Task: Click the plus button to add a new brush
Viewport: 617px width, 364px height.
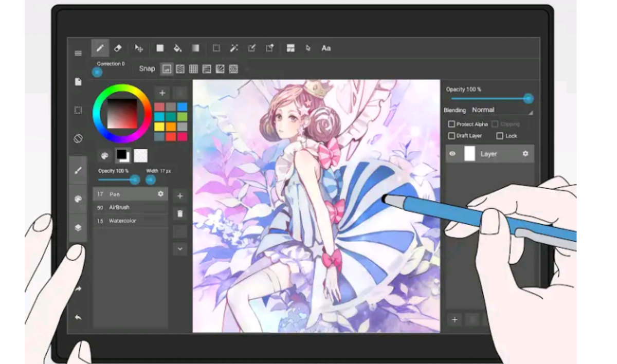Action: (179, 196)
